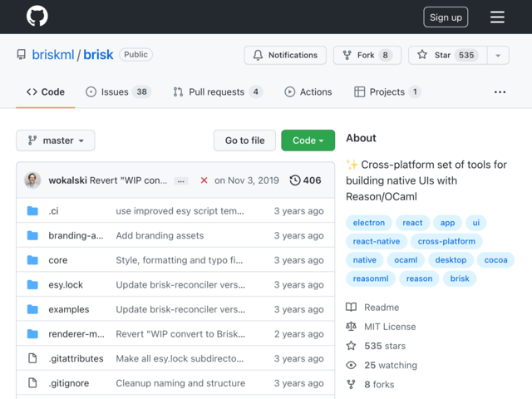Viewport: 532px width, 399px height.
Task: Switch to the Code tab
Action: pyautogui.click(x=46, y=92)
